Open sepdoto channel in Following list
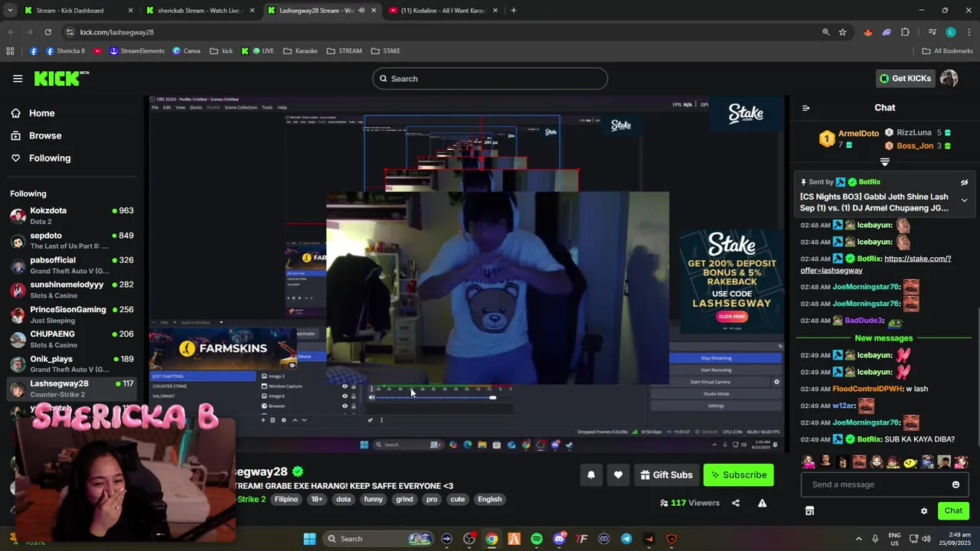The height and width of the screenshot is (551, 980). click(72, 240)
